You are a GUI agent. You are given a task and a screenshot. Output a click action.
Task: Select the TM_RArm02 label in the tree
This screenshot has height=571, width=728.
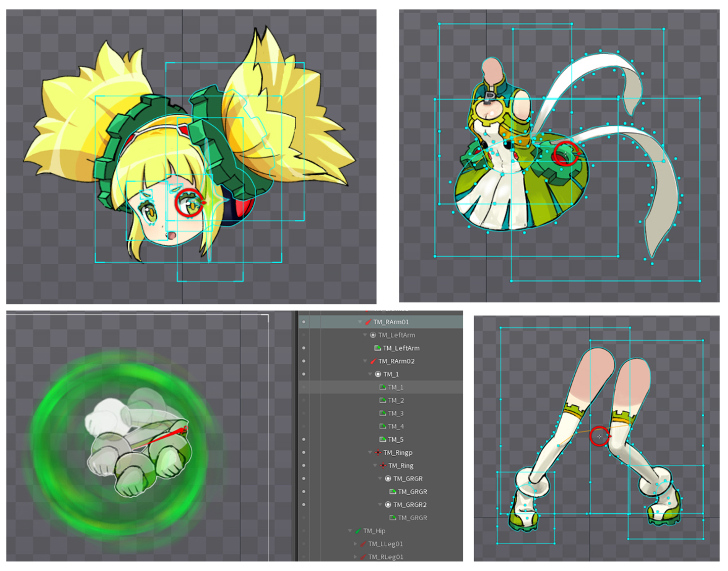point(396,361)
